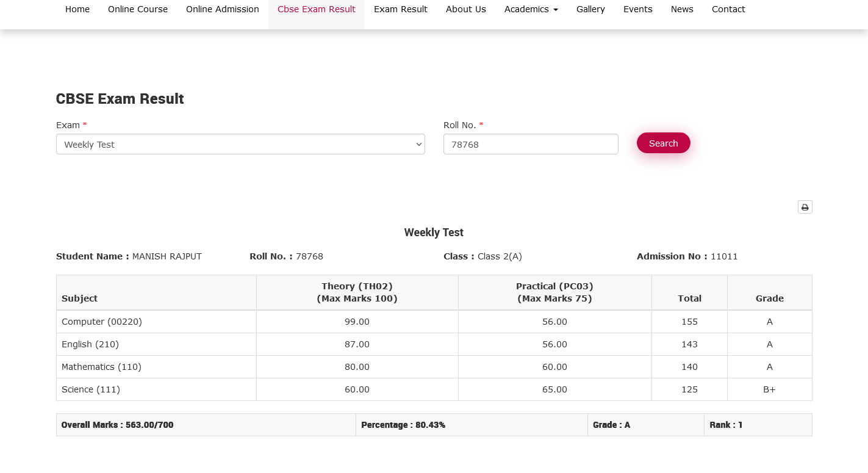
Task: Click the Subject column header
Action: click(156, 292)
